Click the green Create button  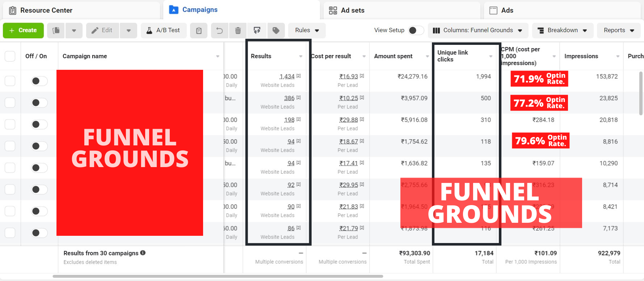23,30
